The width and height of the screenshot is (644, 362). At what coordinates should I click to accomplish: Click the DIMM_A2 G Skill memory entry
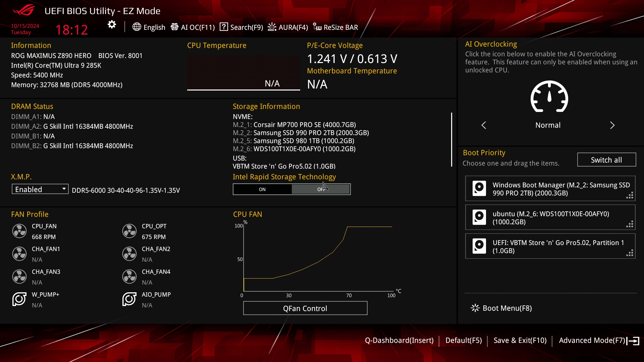[x=72, y=126]
